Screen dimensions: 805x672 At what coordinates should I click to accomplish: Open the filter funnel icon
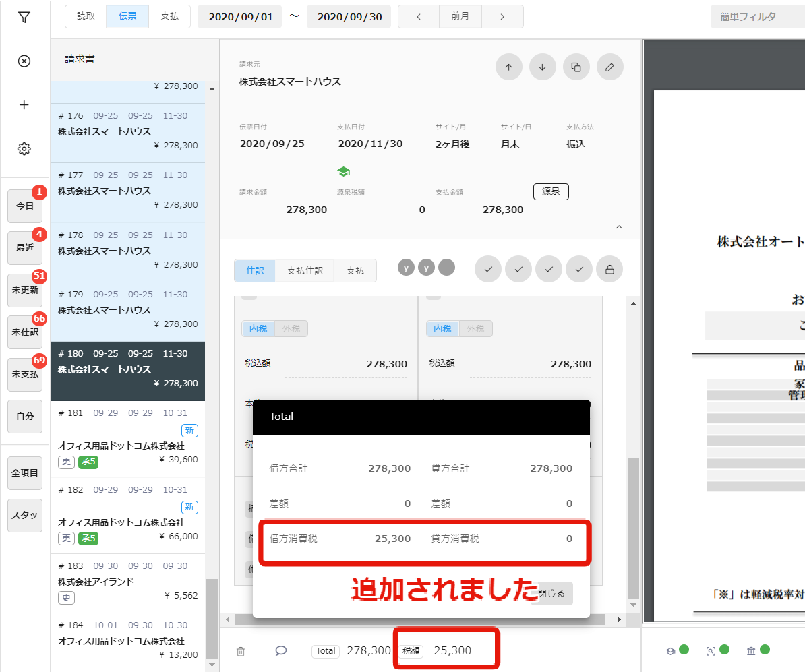click(24, 18)
